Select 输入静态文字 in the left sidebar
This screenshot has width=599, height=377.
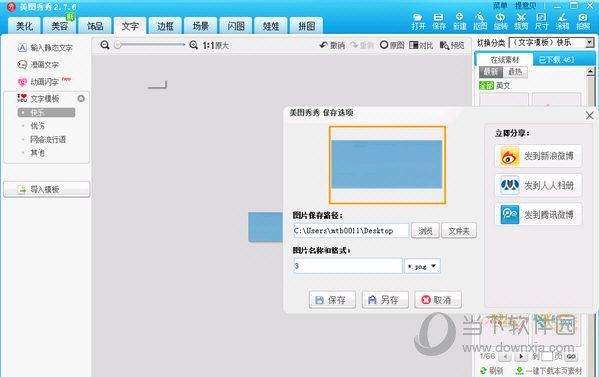coord(45,48)
